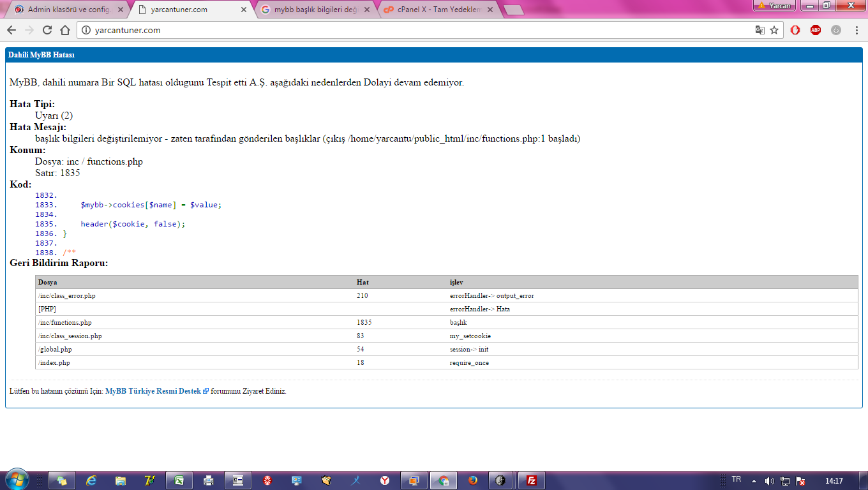This screenshot has width=868, height=490.
Task: Click the /inc/functions.php table cell
Action: click(x=195, y=322)
